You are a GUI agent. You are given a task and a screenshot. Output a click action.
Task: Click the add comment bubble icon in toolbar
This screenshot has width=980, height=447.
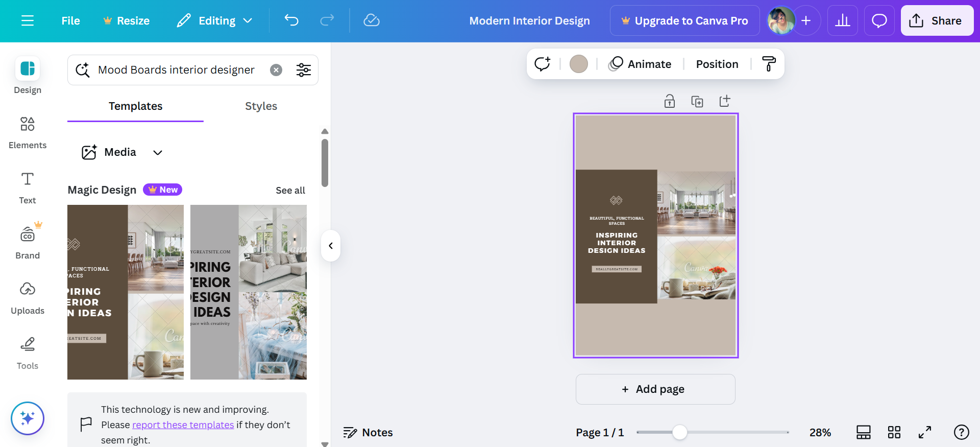(542, 64)
